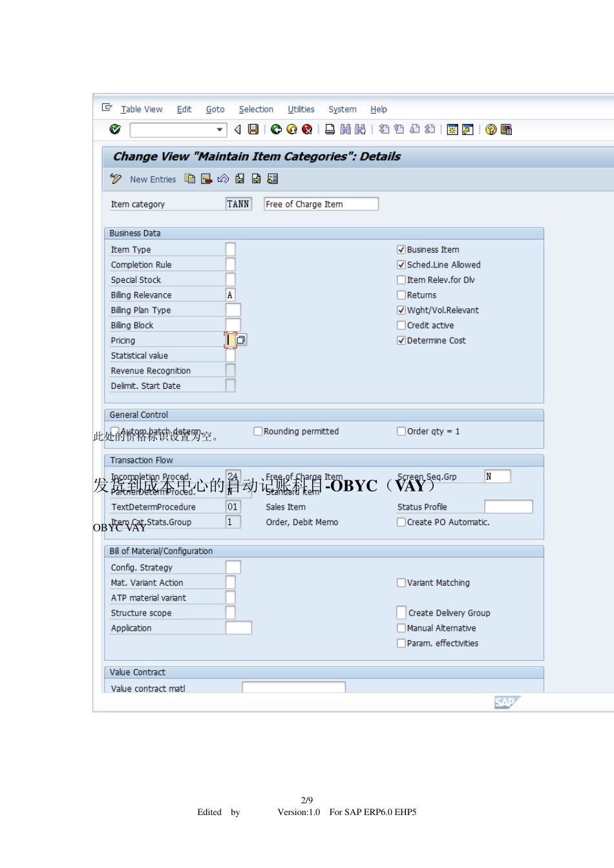Enable the Order qty = 1 checkbox
Screen dimensions: 614x868
coord(401,431)
